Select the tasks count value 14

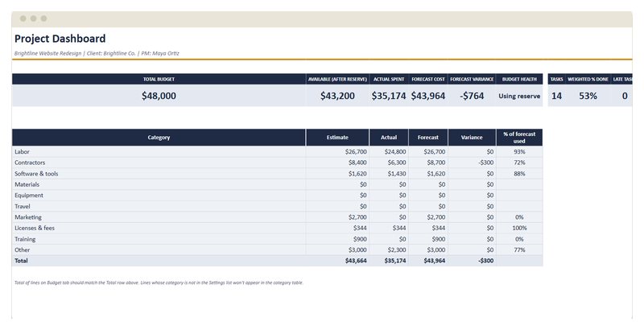tap(556, 96)
